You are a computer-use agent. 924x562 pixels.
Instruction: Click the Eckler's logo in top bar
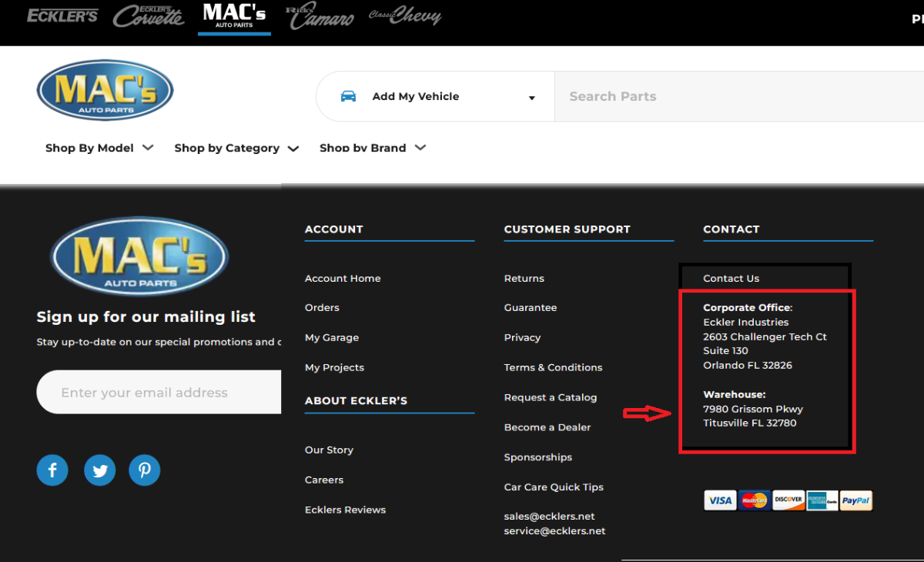62,16
